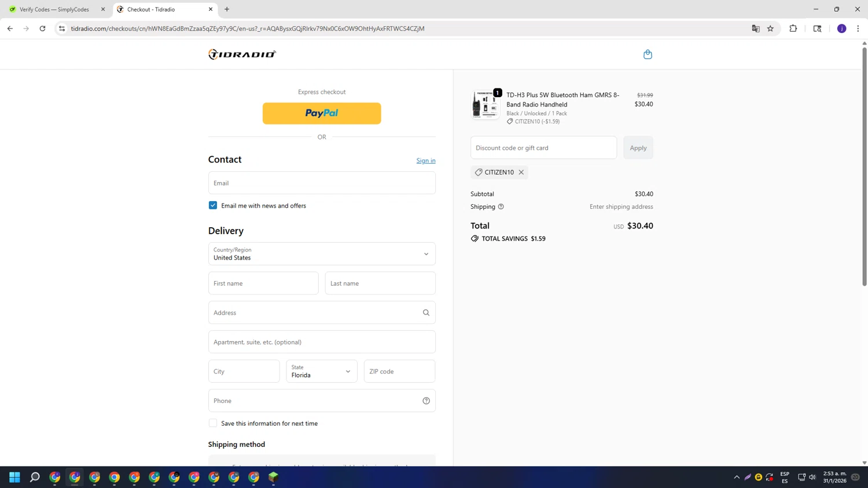Image resolution: width=868 pixels, height=488 pixels.
Task: Focus the First name field
Action: pyautogui.click(x=263, y=283)
